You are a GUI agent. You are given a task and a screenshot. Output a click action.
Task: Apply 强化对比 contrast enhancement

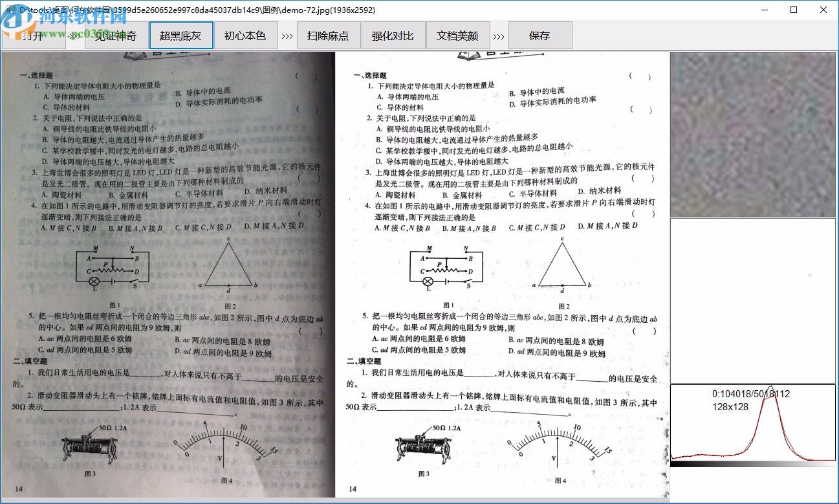pos(393,36)
